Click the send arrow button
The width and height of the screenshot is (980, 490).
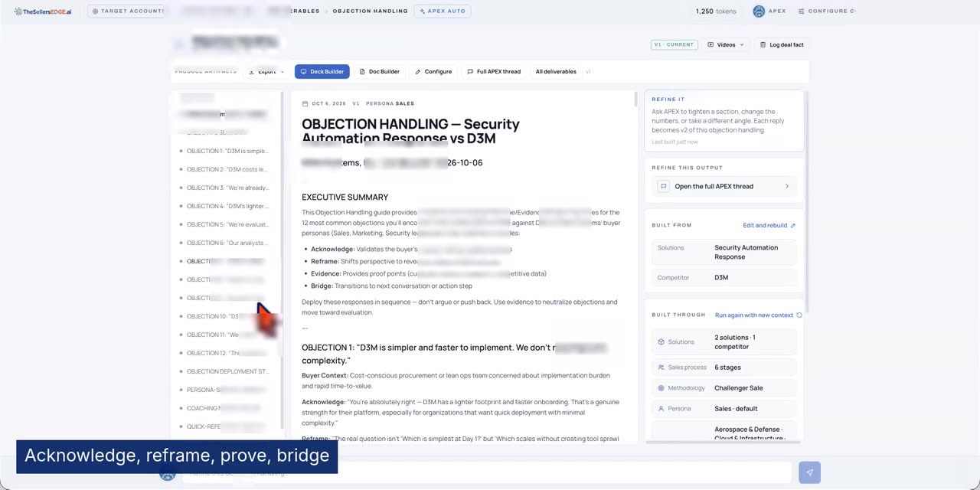tap(809, 472)
